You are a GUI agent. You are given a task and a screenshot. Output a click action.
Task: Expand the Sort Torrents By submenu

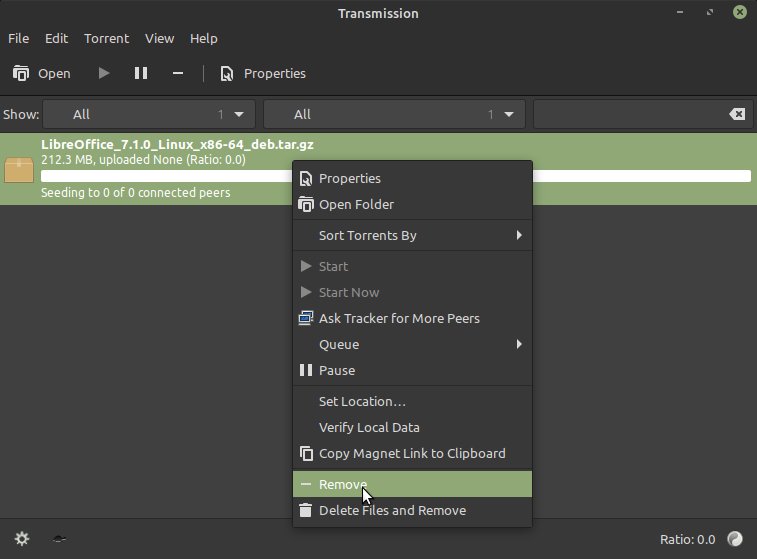tap(412, 236)
